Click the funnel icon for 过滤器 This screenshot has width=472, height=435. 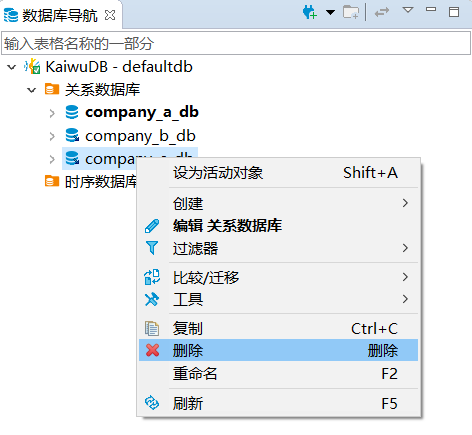click(152, 248)
